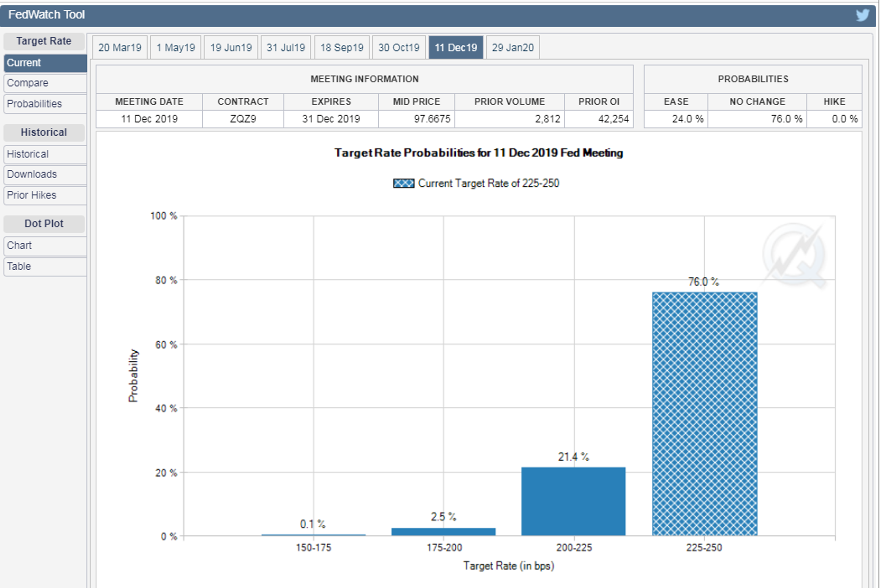Click the 97.6675 mid price value
This screenshot has width=880, height=588.
coord(432,119)
